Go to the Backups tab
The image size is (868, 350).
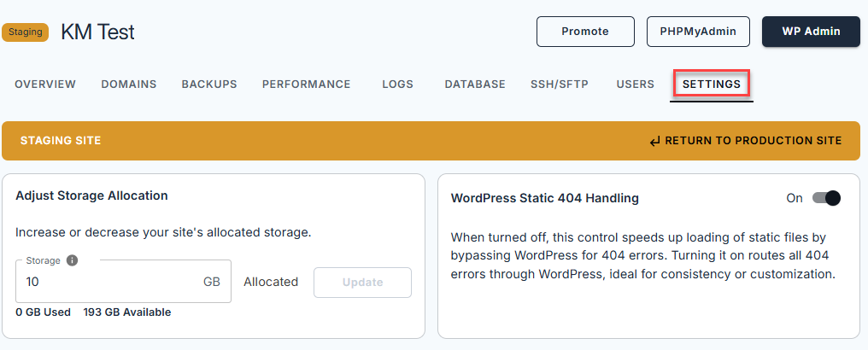coord(209,85)
